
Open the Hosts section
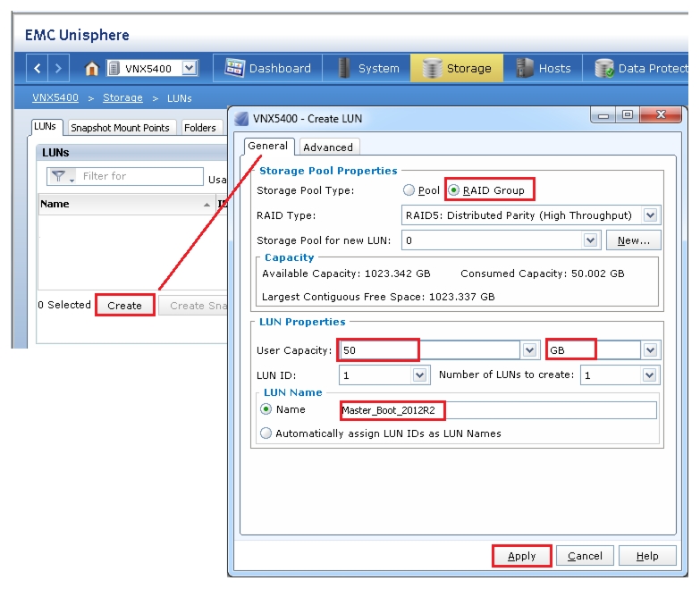[543, 68]
